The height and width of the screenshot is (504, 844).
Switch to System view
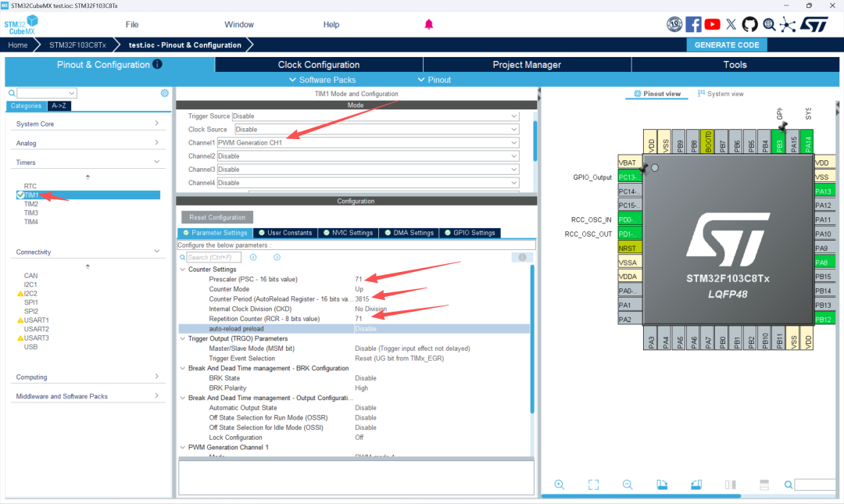(x=721, y=94)
